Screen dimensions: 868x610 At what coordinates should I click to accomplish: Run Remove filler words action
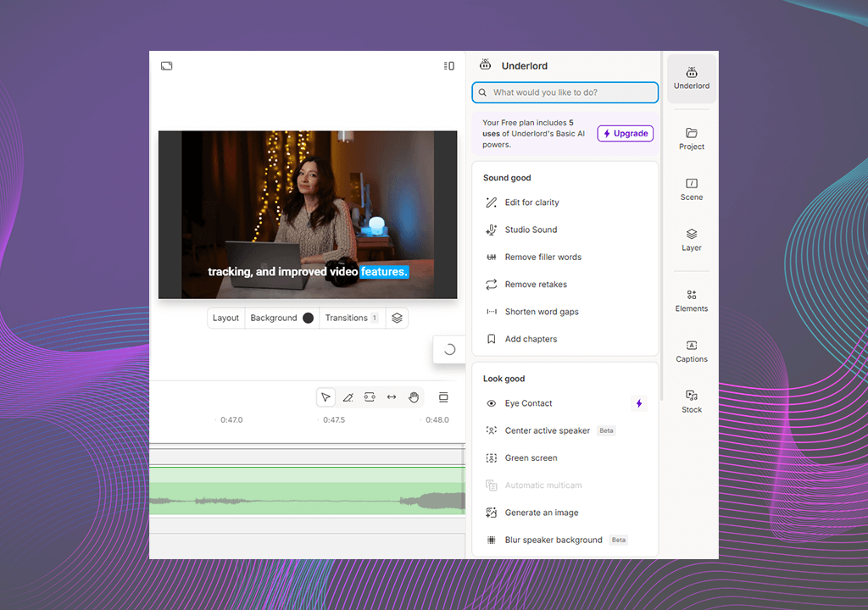pos(542,257)
